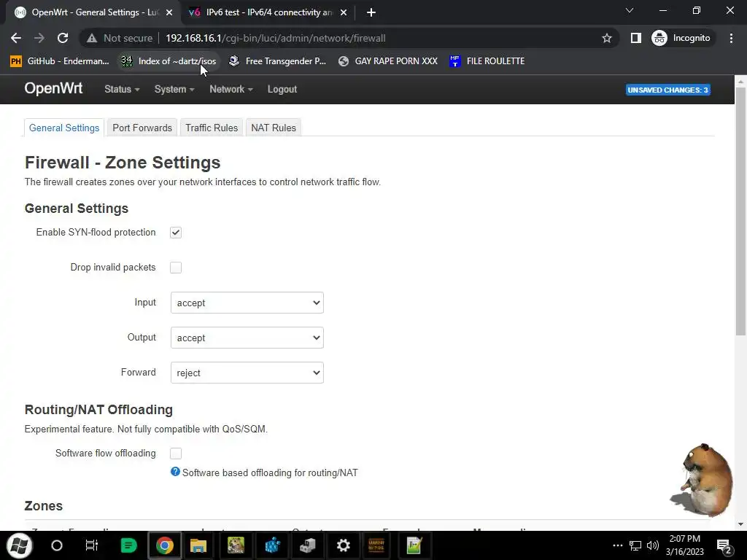Screen dimensions: 747x560
Task: Open File Explorer from the taskbar
Action: (198, 545)
